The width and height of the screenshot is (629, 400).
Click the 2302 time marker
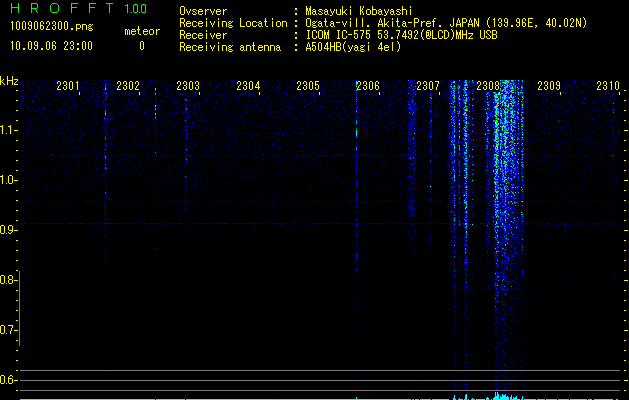tap(128, 86)
